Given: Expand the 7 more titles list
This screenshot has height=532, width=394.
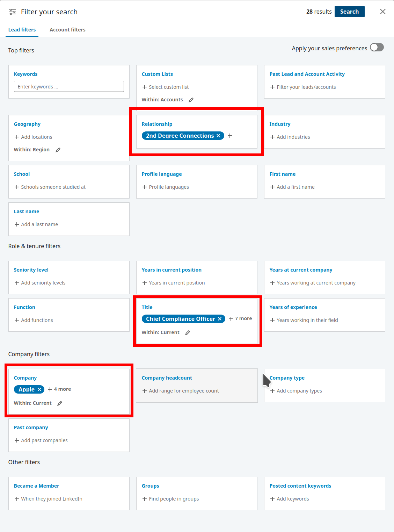Looking at the screenshot, I should (240, 318).
